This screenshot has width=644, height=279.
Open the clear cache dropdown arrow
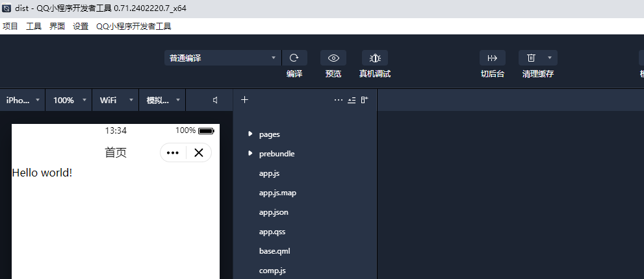pyautogui.click(x=550, y=58)
